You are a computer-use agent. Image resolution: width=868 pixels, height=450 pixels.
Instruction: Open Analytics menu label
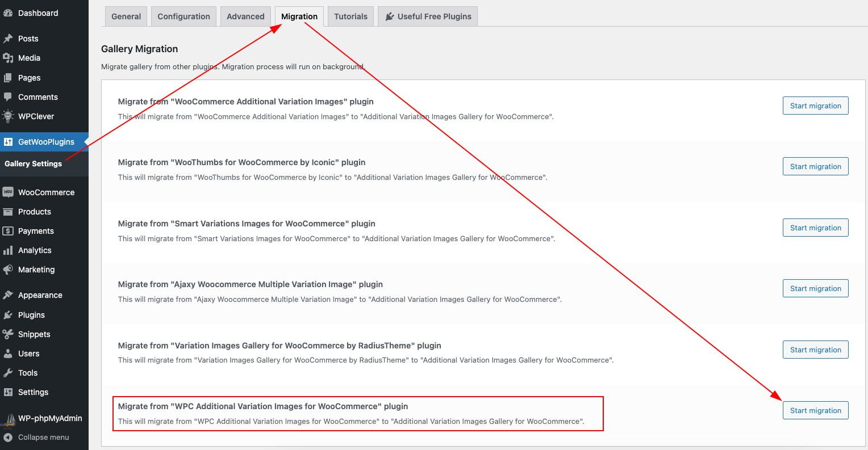pos(35,250)
